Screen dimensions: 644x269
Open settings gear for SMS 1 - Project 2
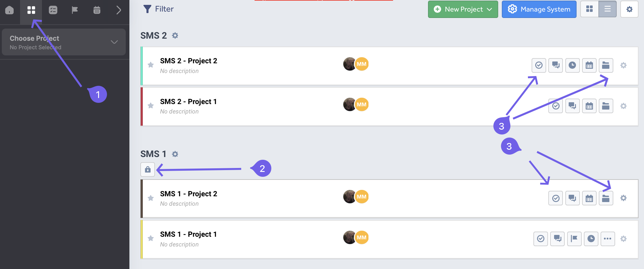pos(623,198)
